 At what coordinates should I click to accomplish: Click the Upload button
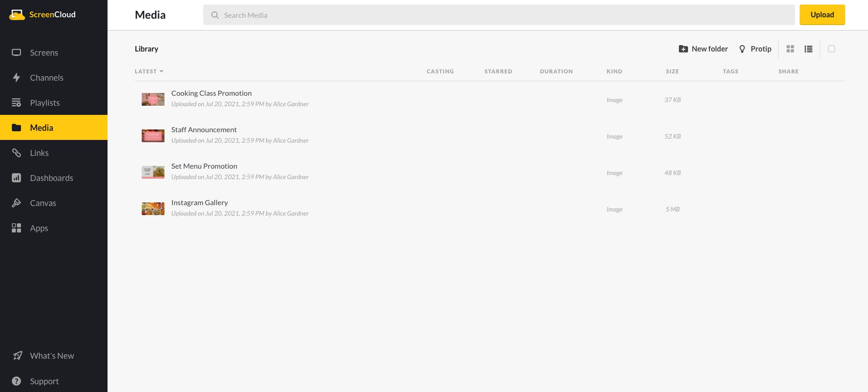pyautogui.click(x=822, y=15)
